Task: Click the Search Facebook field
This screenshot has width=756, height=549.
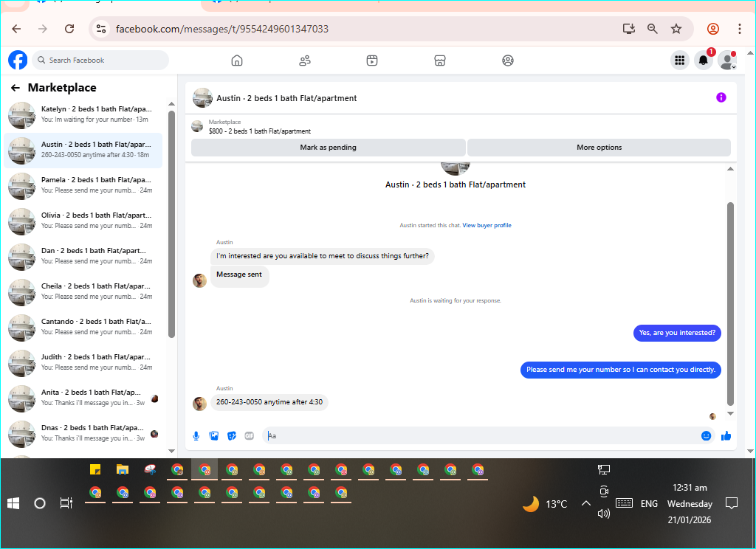Action: coord(100,61)
